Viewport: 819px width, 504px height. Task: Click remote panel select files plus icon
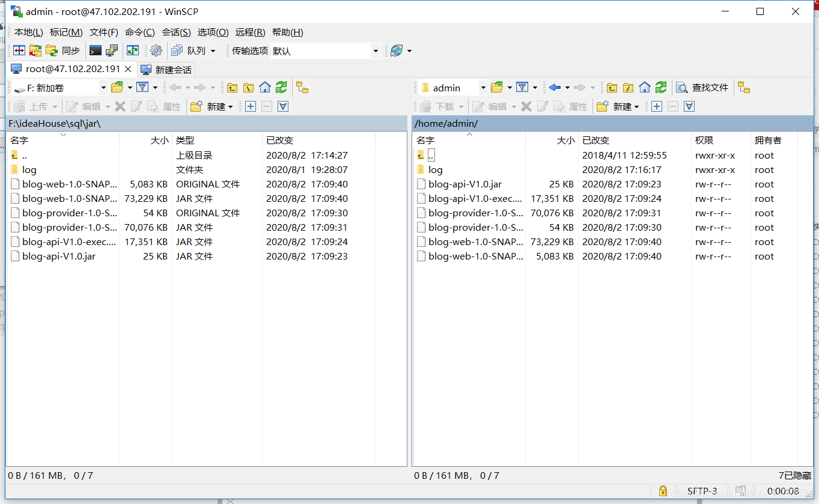(x=657, y=106)
